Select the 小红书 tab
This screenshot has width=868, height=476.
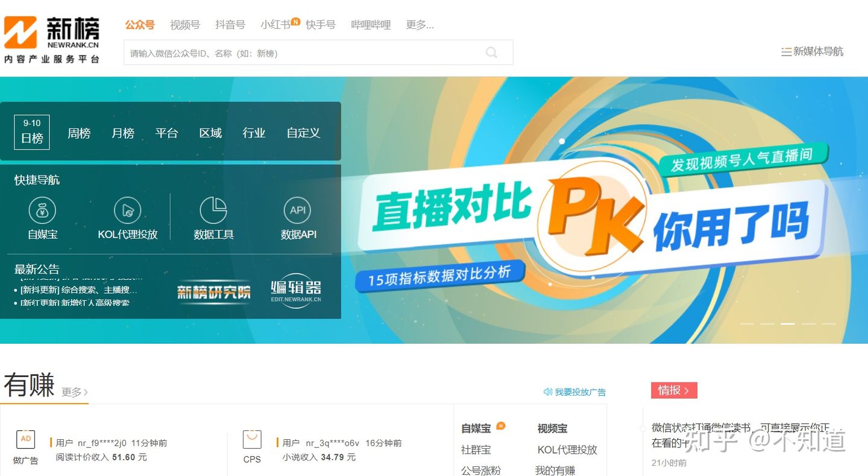click(x=275, y=25)
